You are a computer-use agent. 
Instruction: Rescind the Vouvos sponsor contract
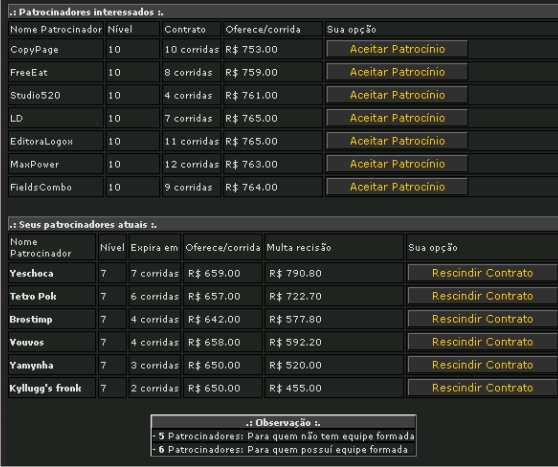[x=482, y=342]
